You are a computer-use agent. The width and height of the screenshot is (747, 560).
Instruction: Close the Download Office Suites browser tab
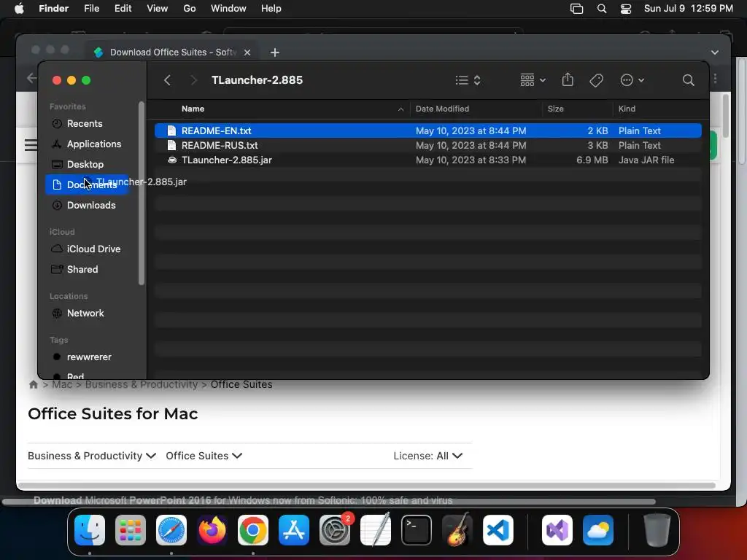click(x=247, y=52)
